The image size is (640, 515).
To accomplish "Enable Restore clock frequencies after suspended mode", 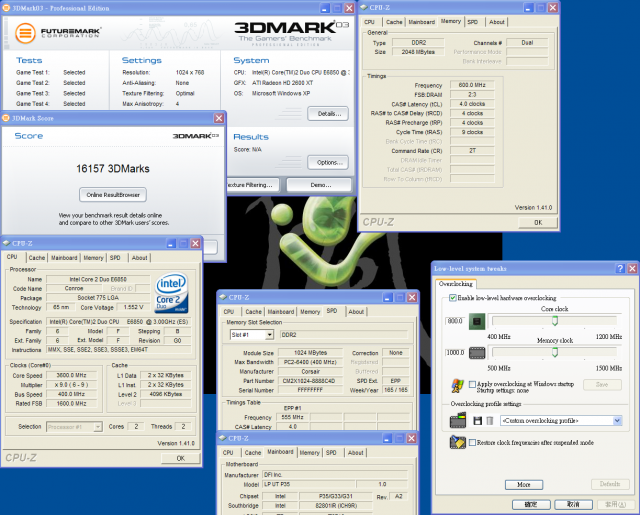I will [x=472, y=442].
